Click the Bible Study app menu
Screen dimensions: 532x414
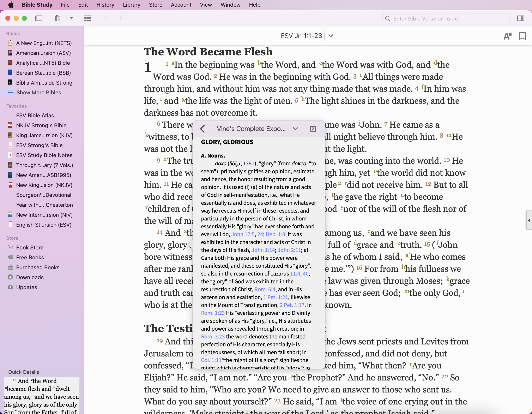[37, 5]
